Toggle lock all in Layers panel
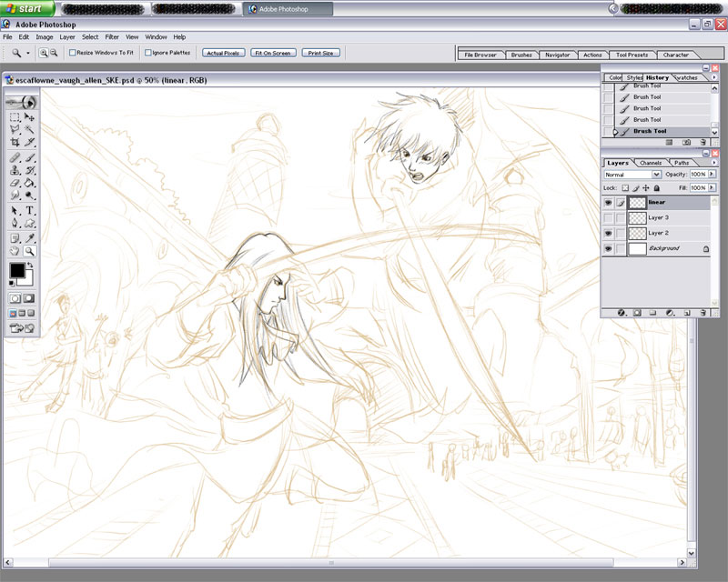This screenshot has height=582, width=728. [656, 188]
